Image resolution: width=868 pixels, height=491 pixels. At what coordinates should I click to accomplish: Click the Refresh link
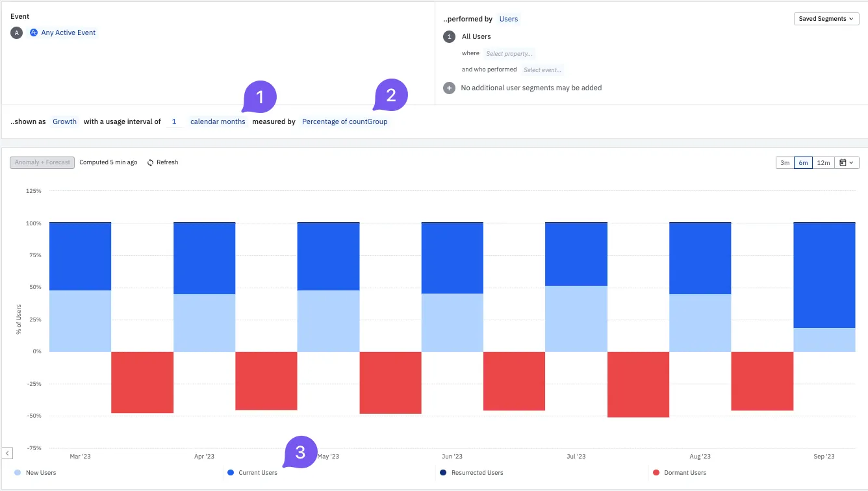tap(167, 162)
